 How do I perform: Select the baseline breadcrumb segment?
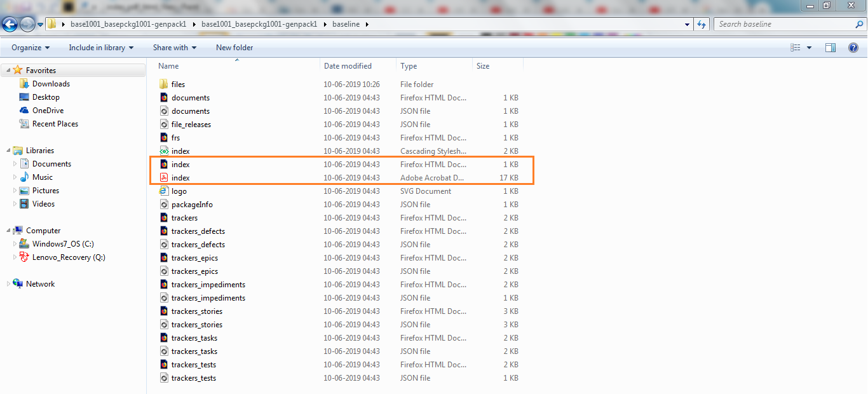345,24
